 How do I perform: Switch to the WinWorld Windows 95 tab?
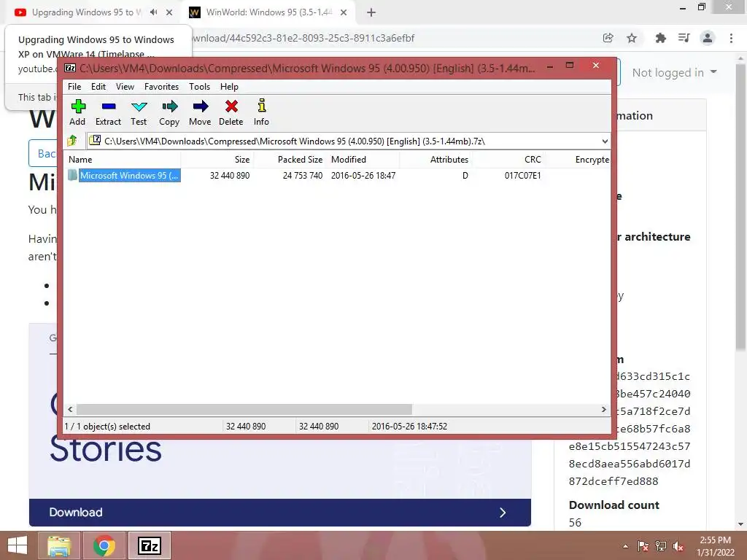(x=269, y=12)
